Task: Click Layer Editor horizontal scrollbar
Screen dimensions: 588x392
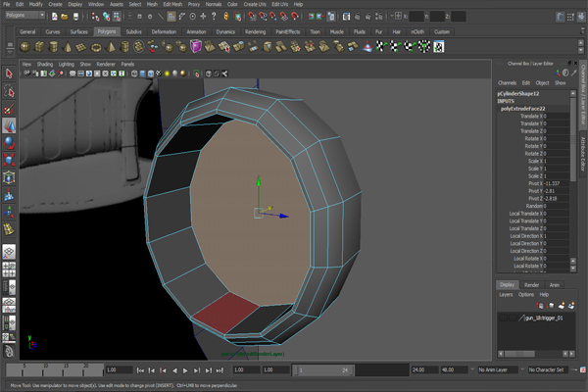Action: (519, 354)
